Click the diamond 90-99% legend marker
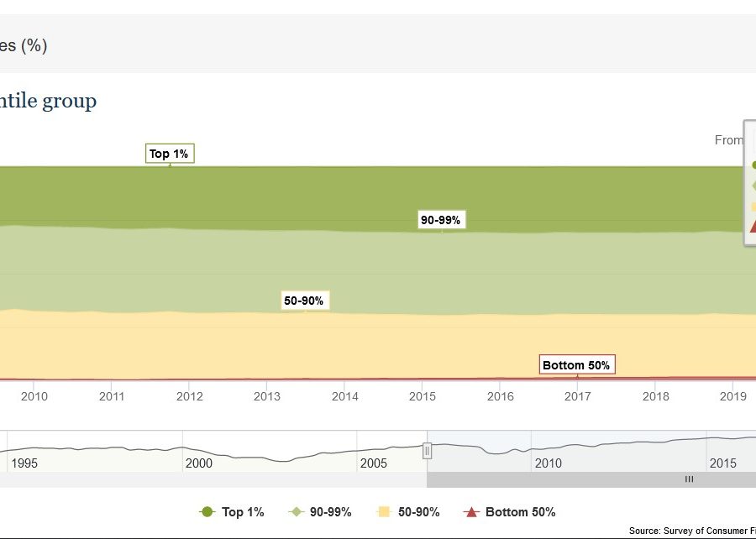This screenshot has width=756, height=539. coord(297,512)
